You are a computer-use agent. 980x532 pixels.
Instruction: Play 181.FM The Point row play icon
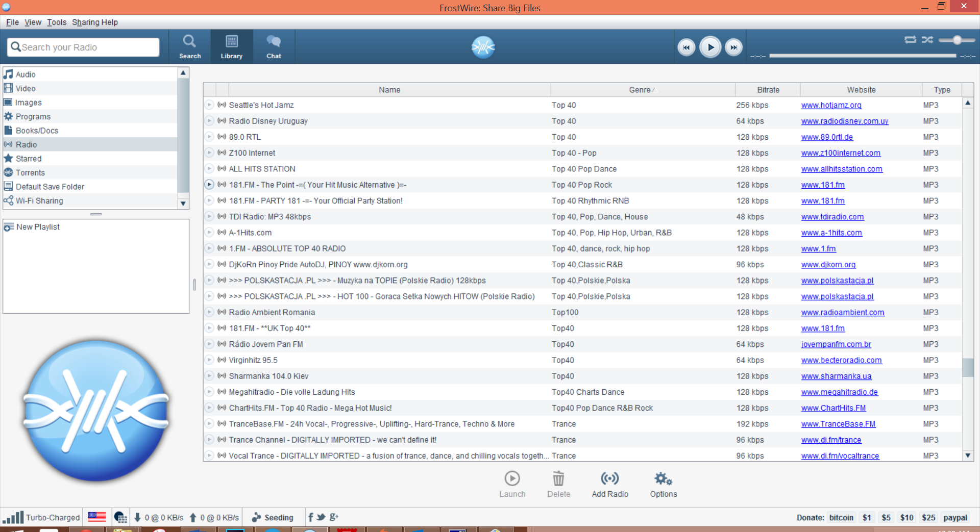(x=209, y=185)
